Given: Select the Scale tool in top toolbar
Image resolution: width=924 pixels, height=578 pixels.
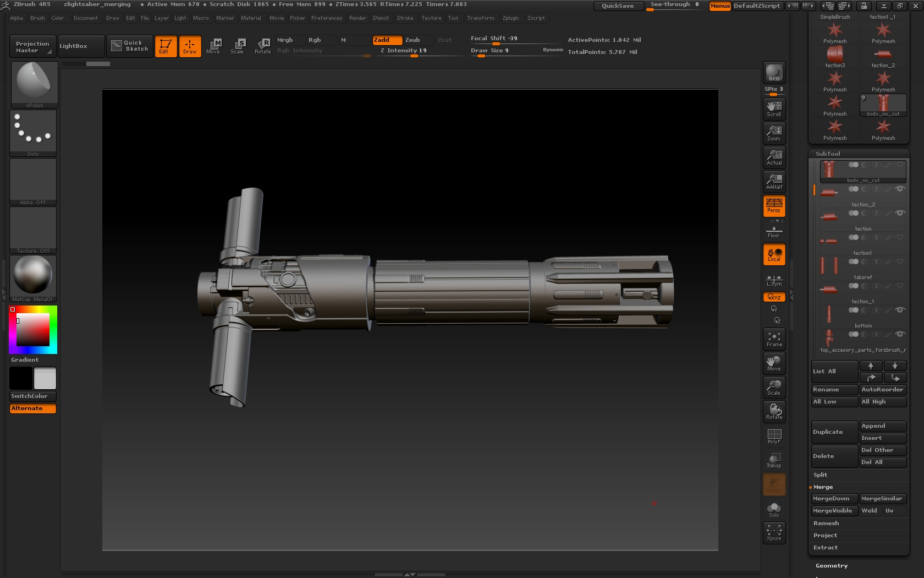Looking at the screenshot, I should [238, 46].
